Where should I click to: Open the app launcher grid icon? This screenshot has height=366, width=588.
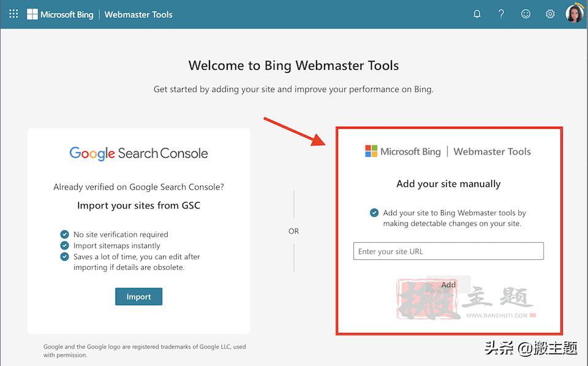coord(13,14)
